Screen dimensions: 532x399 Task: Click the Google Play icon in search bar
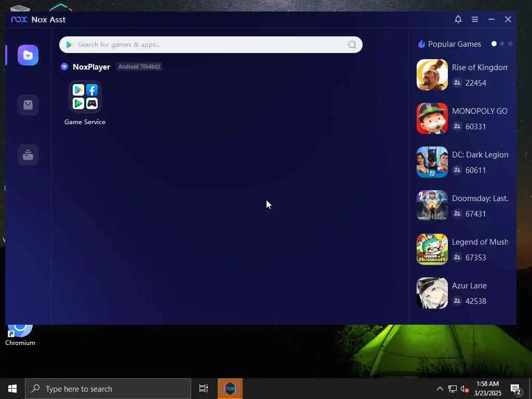[x=69, y=45]
